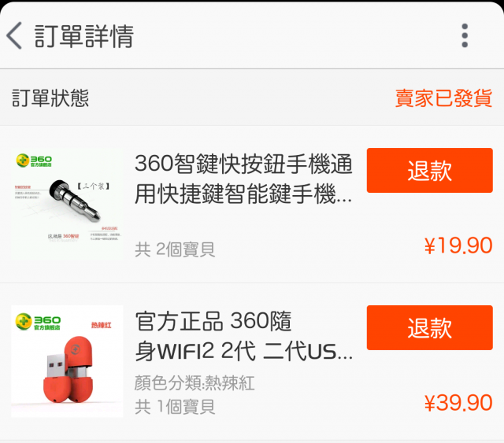Request refund (退款) for 360 smart key item
This screenshot has height=443, width=504.
pos(429,170)
